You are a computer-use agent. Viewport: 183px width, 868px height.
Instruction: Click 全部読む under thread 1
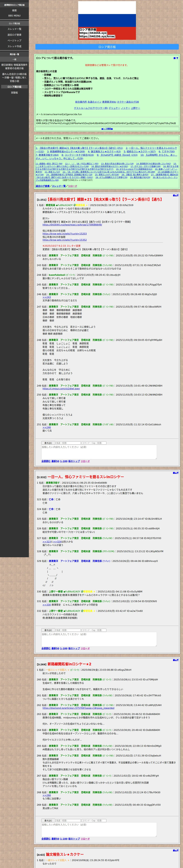click(x=46, y=461)
